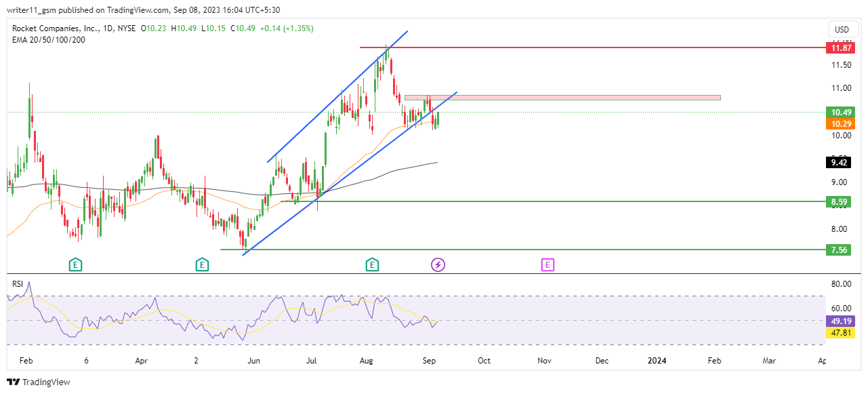Click the purple 49.19 RSI value label
The image size is (868, 394).
tap(841, 321)
